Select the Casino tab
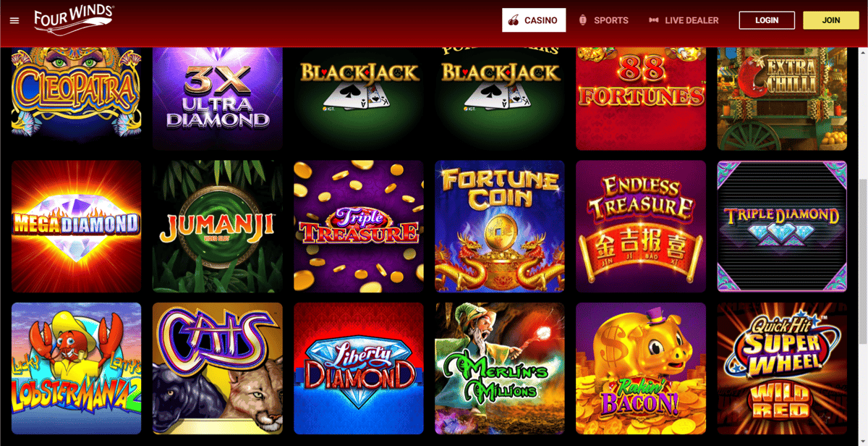The width and height of the screenshot is (868, 446). pos(534,20)
